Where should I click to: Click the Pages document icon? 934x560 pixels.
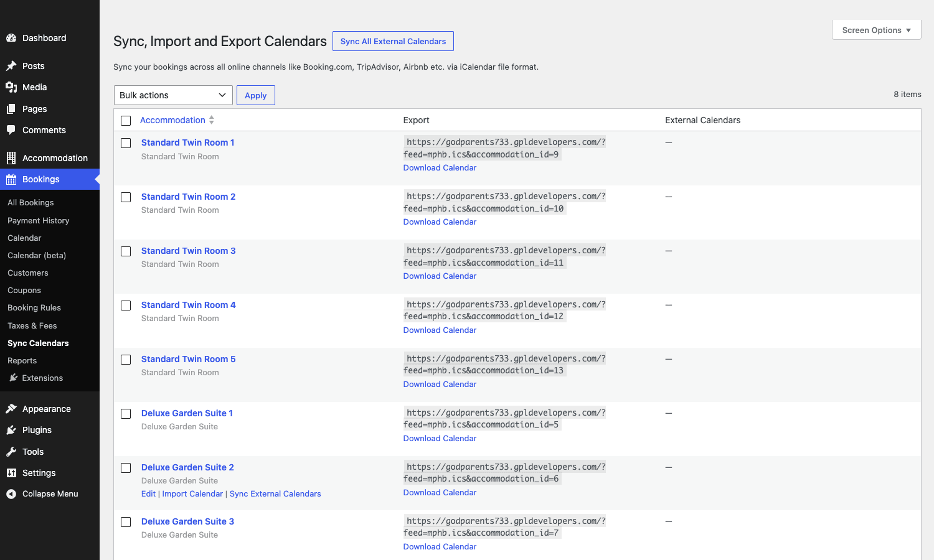11,109
